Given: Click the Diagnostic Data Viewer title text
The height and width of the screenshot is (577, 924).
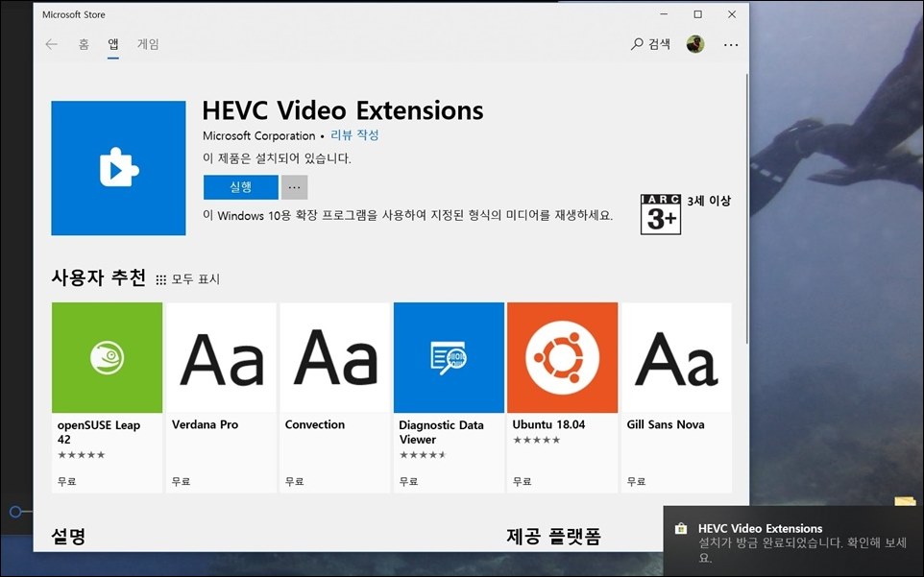Looking at the screenshot, I should click(441, 432).
